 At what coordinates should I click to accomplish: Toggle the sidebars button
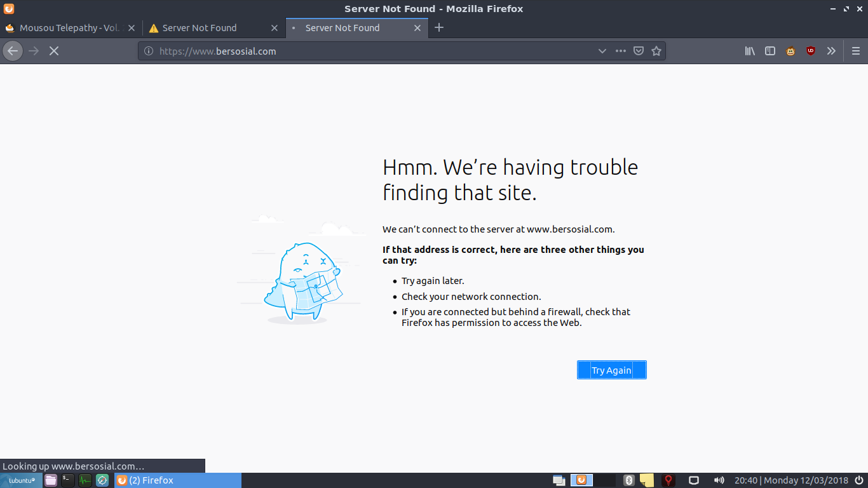[x=770, y=51]
